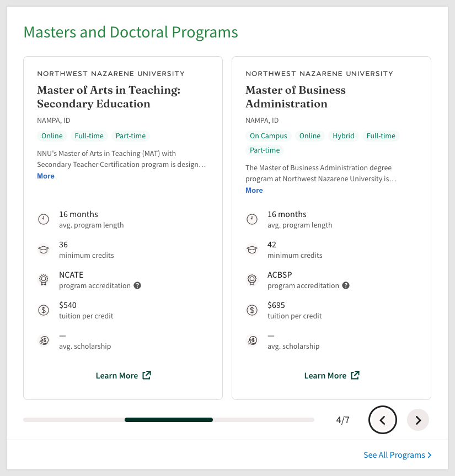Click accreditation ribbon icon beside ACBSP
The image size is (455, 476).
[252, 279]
